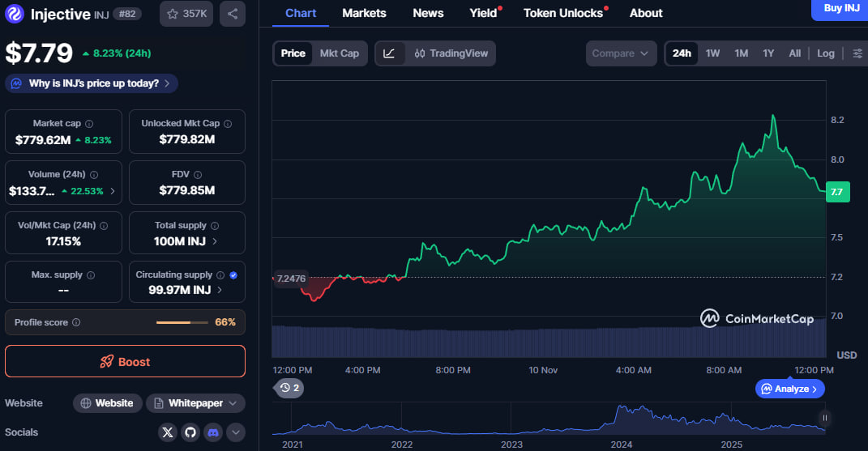The image size is (868, 451).
Task: Switch to the Markets tab
Action: pyautogui.click(x=364, y=13)
